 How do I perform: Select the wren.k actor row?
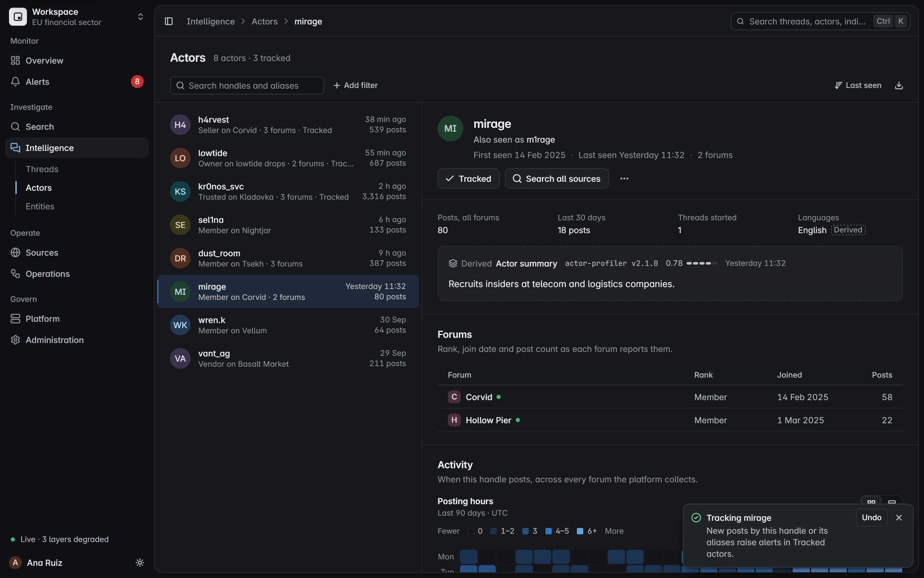288,325
